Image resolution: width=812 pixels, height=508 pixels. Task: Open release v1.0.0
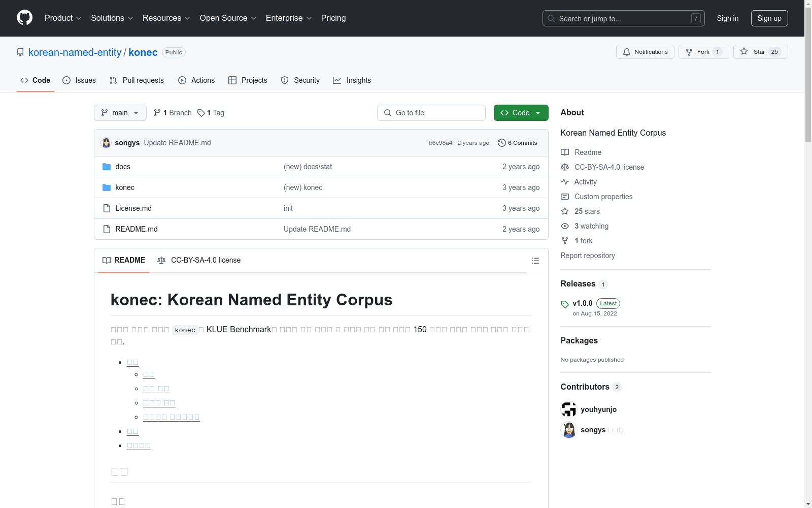point(583,303)
